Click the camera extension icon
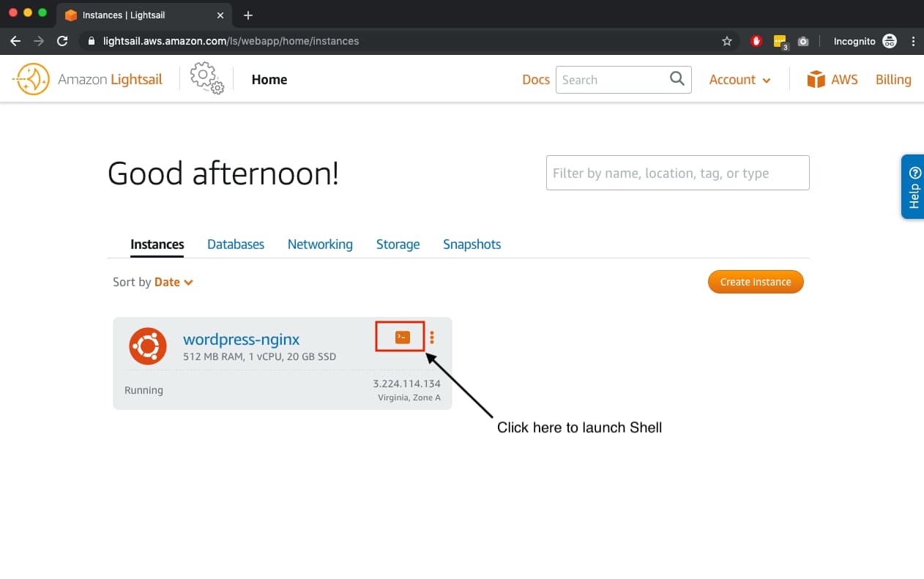 [803, 41]
